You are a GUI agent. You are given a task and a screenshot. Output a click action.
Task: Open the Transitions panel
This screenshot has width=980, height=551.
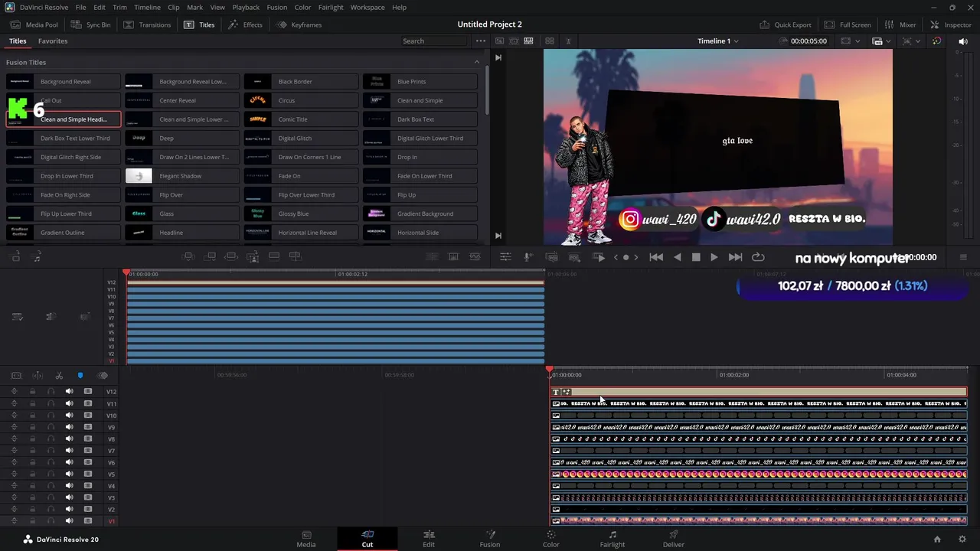(x=147, y=24)
